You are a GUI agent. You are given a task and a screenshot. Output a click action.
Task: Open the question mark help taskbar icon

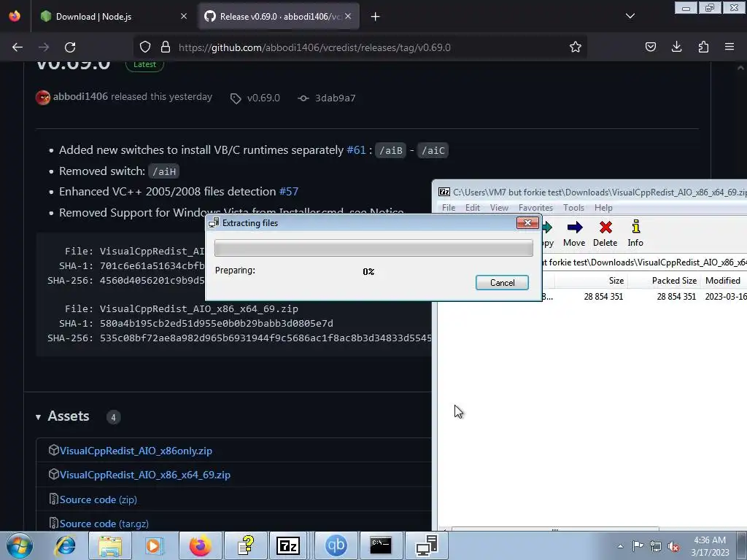(245, 545)
